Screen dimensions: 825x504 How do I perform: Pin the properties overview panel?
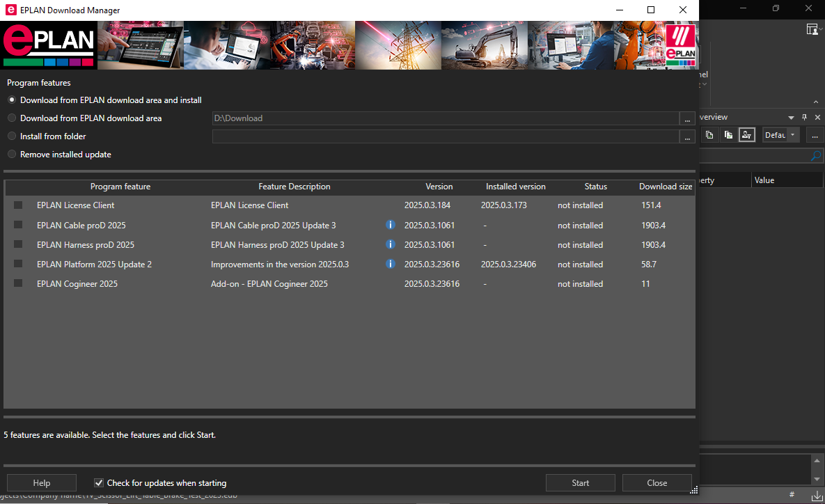[804, 117]
